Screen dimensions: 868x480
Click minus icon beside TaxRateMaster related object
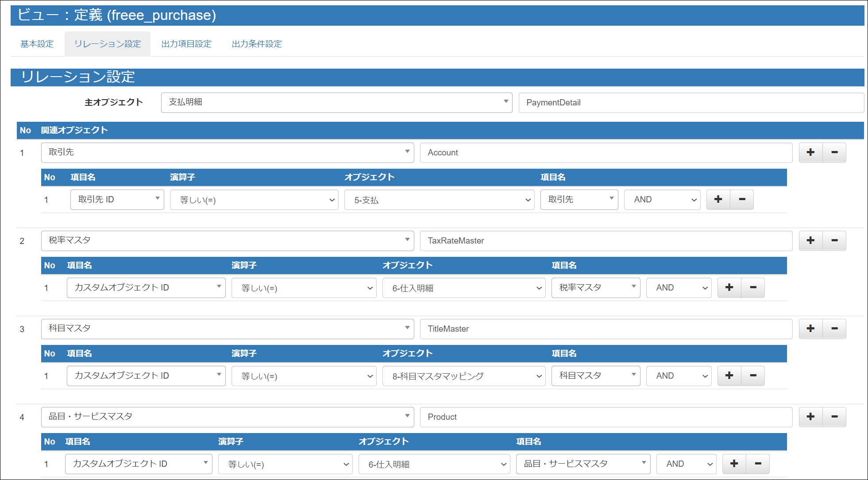(x=834, y=240)
